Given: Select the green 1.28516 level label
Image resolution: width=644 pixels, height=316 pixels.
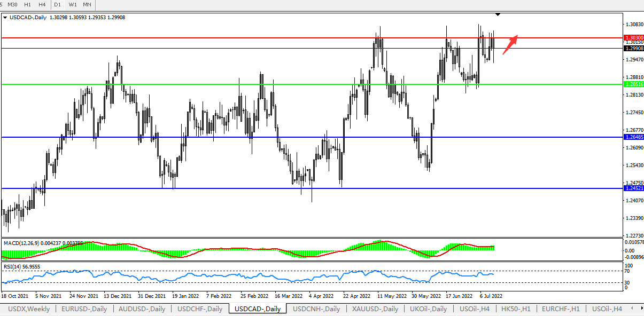Looking at the screenshot, I should click(x=634, y=84).
